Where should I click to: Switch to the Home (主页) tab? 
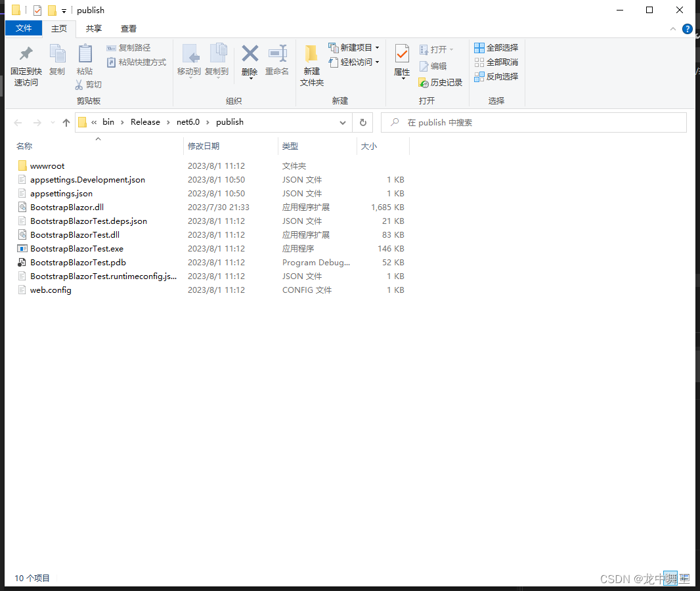tap(59, 29)
